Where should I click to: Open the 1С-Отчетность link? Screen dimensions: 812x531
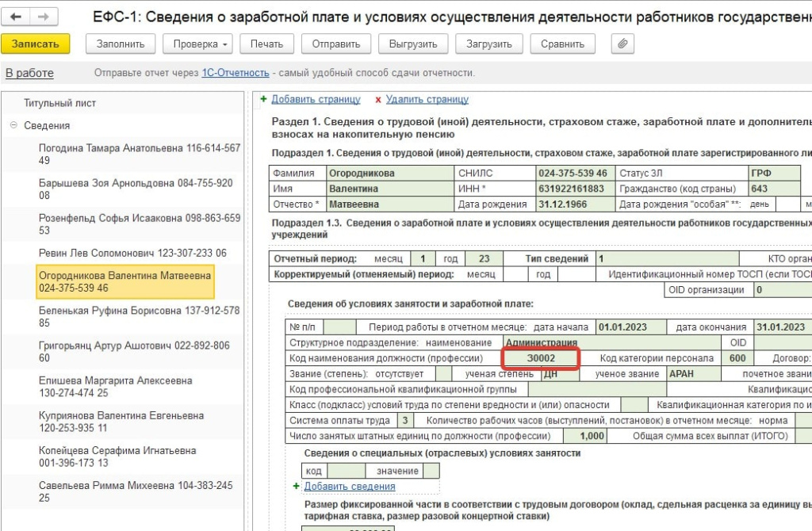coord(236,73)
